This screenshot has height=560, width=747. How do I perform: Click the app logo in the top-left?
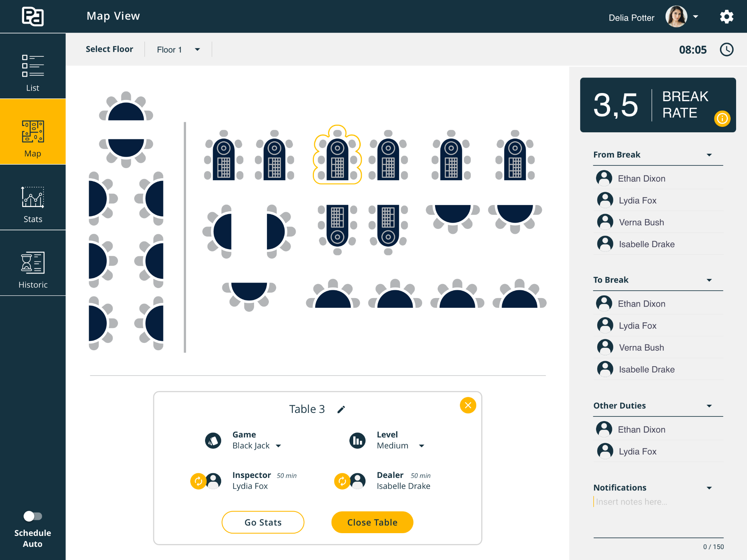point(33,16)
